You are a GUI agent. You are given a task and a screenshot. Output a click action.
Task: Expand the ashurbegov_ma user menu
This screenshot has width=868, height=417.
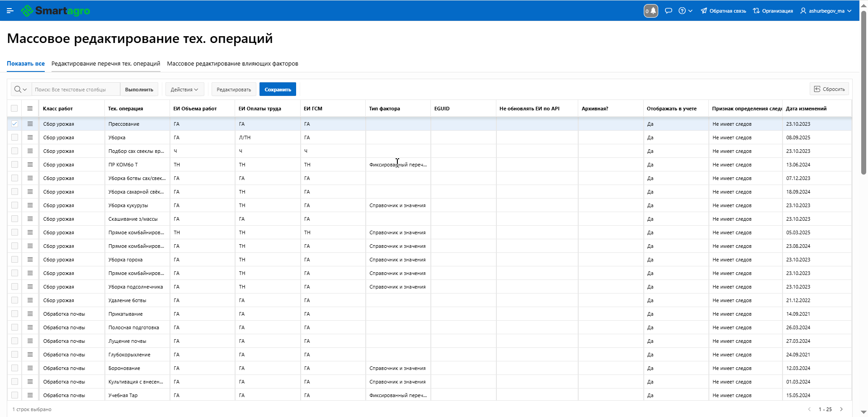826,11
